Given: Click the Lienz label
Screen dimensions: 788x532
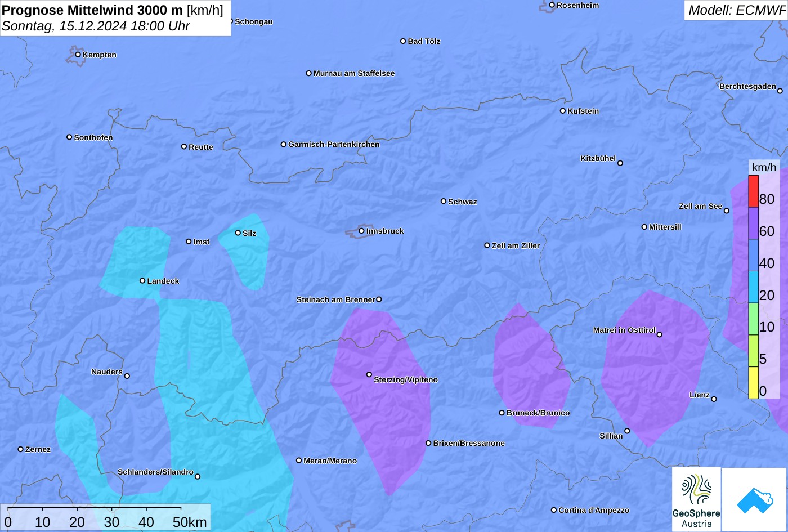Looking at the screenshot, I should click(700, 395).
